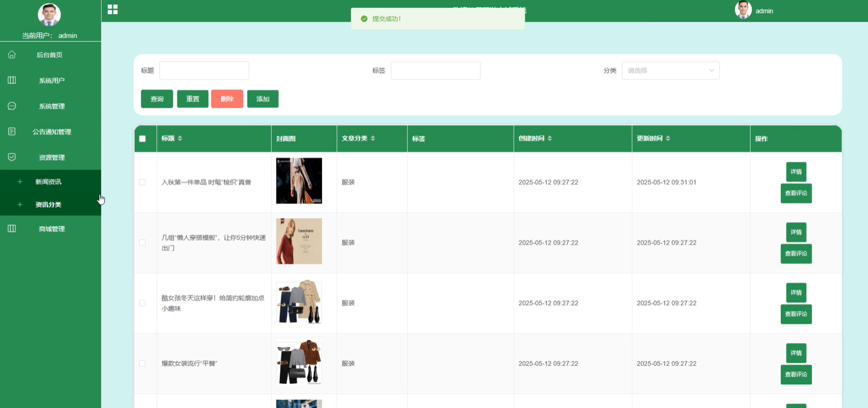Expand the 商城管理 menu
The image size is (868, 408).
tap(50, 228)
